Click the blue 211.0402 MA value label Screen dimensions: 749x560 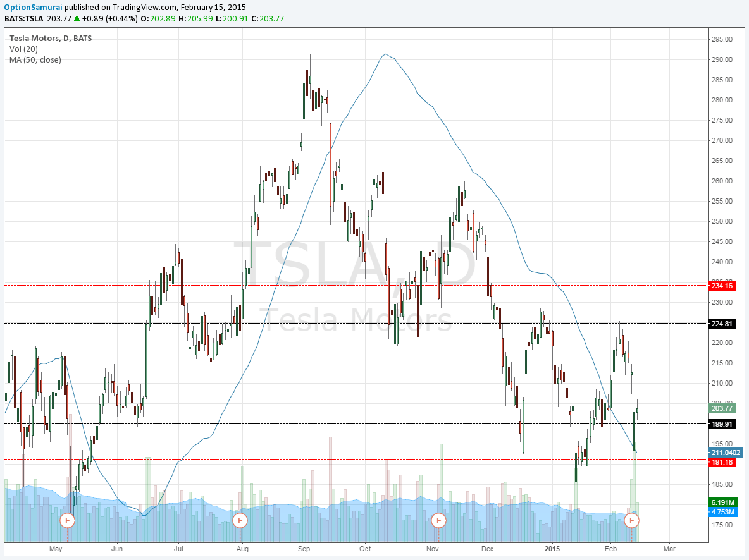click(x=726, y=453)
